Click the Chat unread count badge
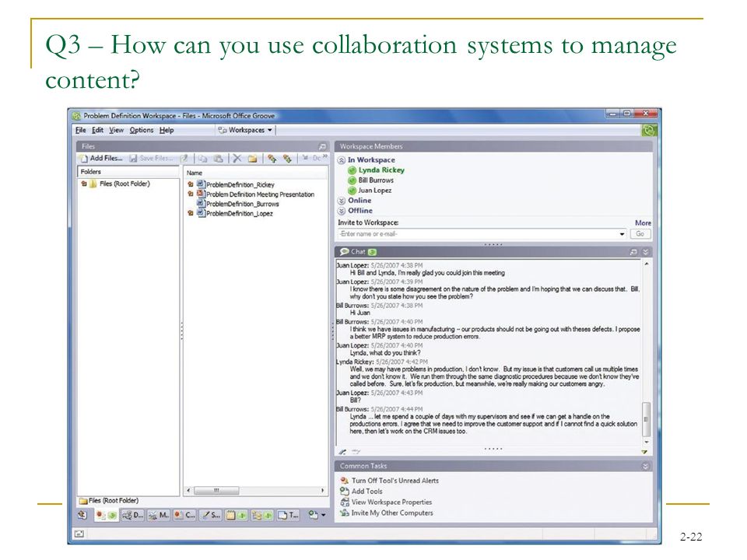Screen dimensions: 747x560 tap(372, 252)
